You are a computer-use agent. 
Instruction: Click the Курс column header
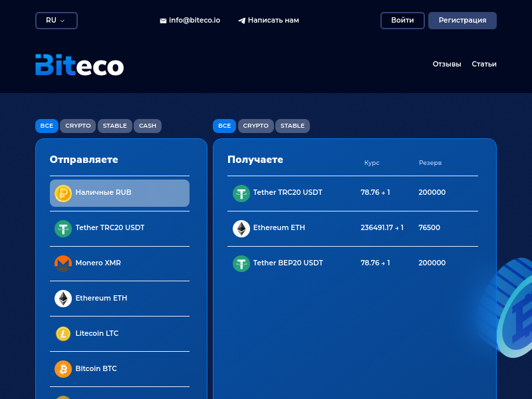click(372, 163)
